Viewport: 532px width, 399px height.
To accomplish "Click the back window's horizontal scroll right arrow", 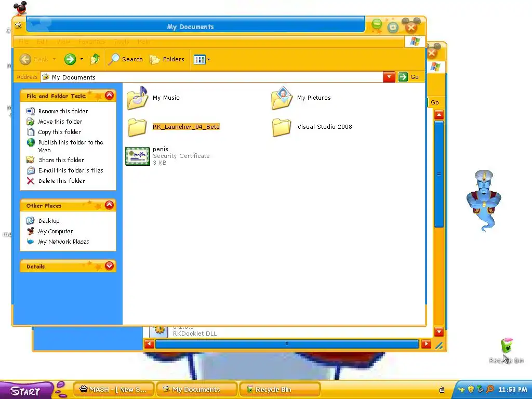I will 426,344.
